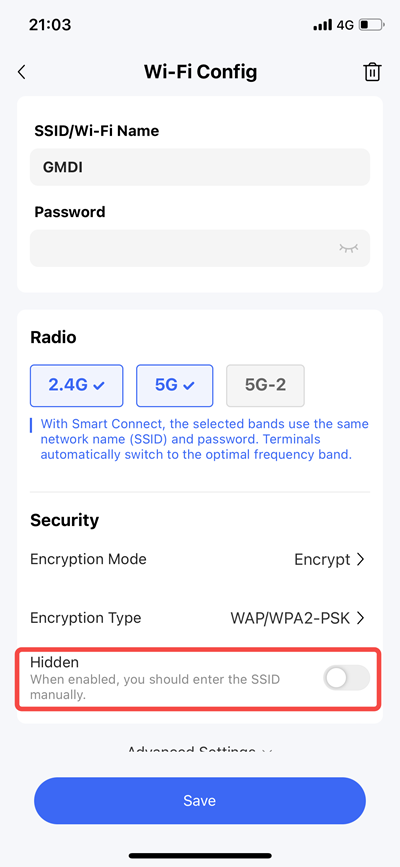Edit the SSID field containing GMDI

pos(200,167)
